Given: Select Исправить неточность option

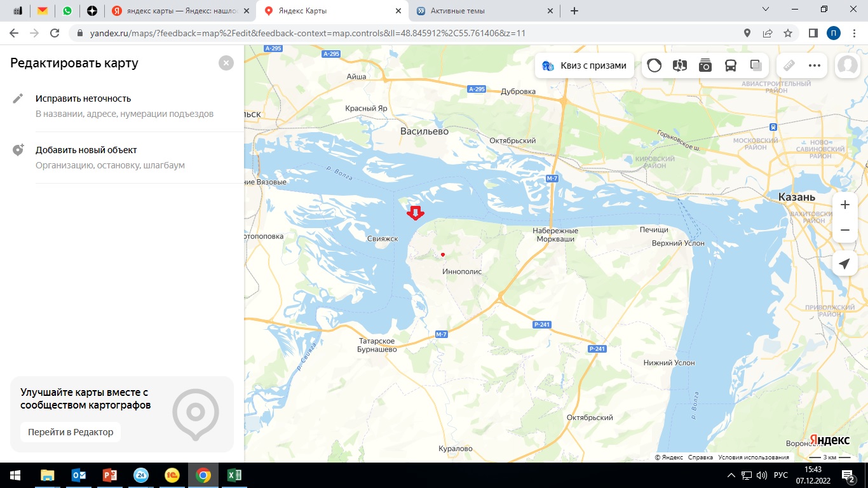Looking at the screenshot, I should (83, 98).
